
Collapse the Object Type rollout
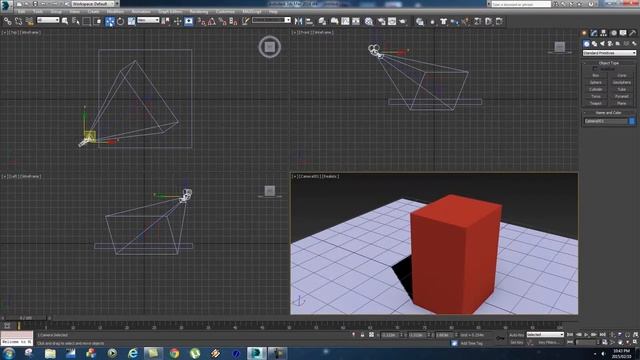click(609, 63)
